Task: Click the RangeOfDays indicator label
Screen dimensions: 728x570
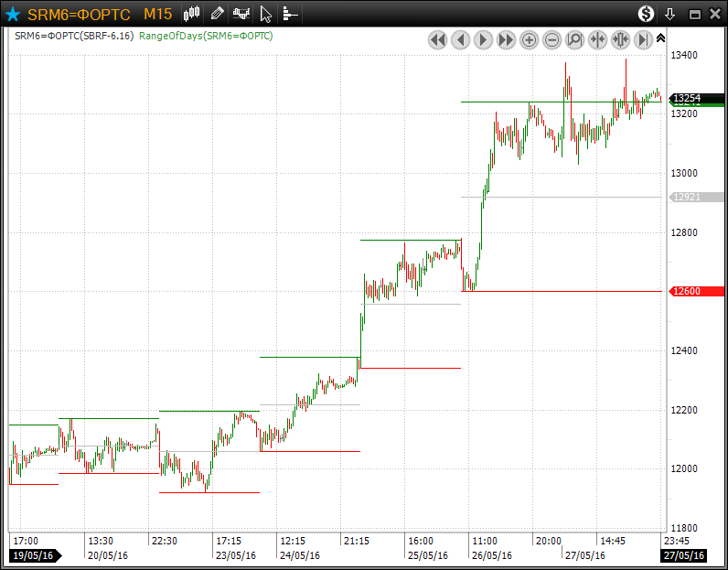Action: pyautogui.click(x=206, y=36)
